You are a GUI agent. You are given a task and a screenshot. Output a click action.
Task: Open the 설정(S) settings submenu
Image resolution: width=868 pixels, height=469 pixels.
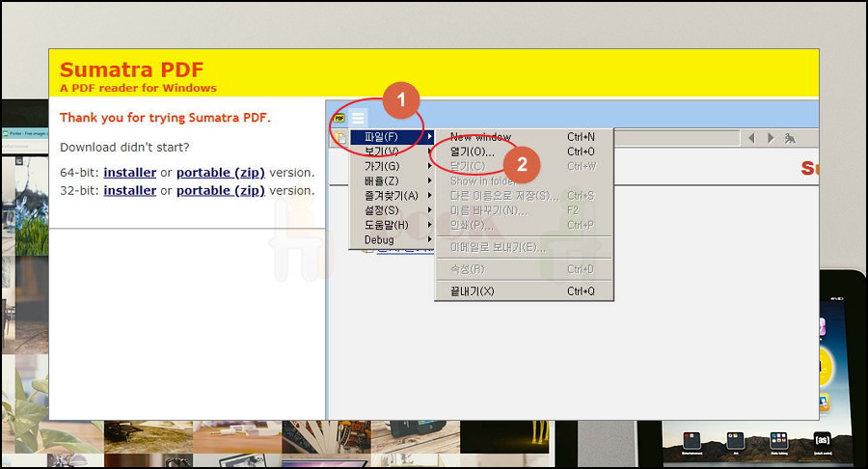(x=392, y=210)
